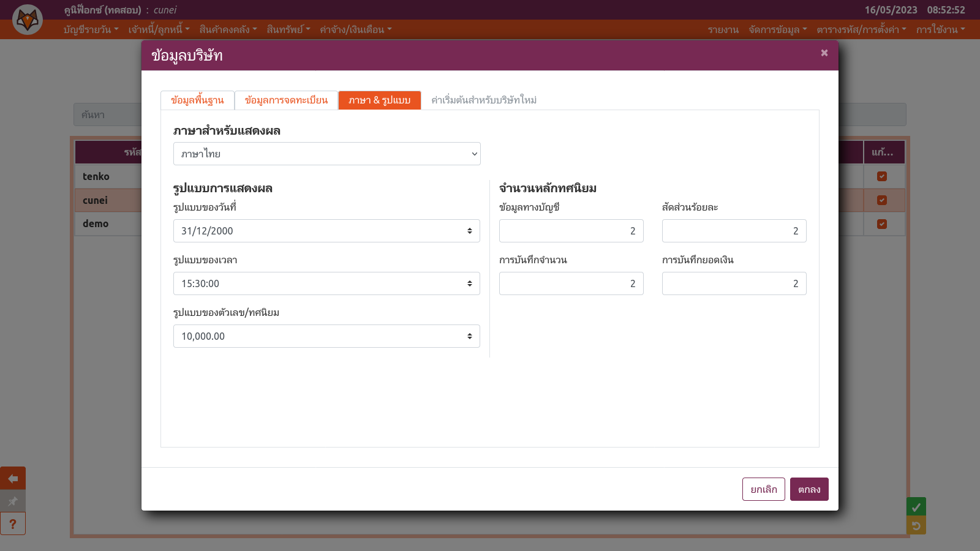The height and width of the screenshot is (551, 980).
Task: Expand the 31/12/2000 date format dropdown
Action: click(326, 231)
